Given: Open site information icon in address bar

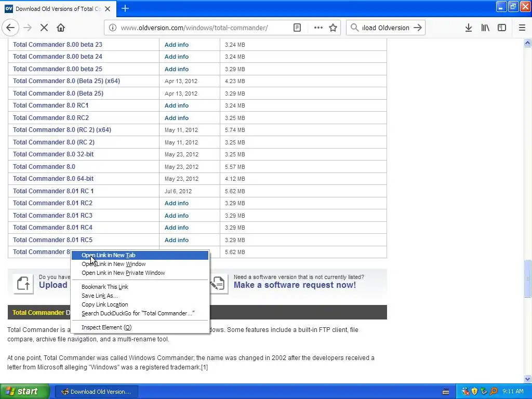Looking at the screenshot, I should 112,28.
